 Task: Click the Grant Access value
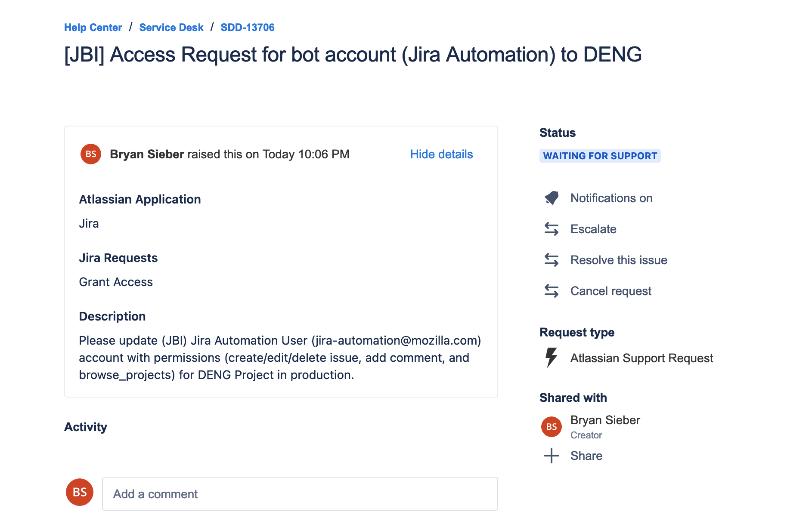coord(116,282)
